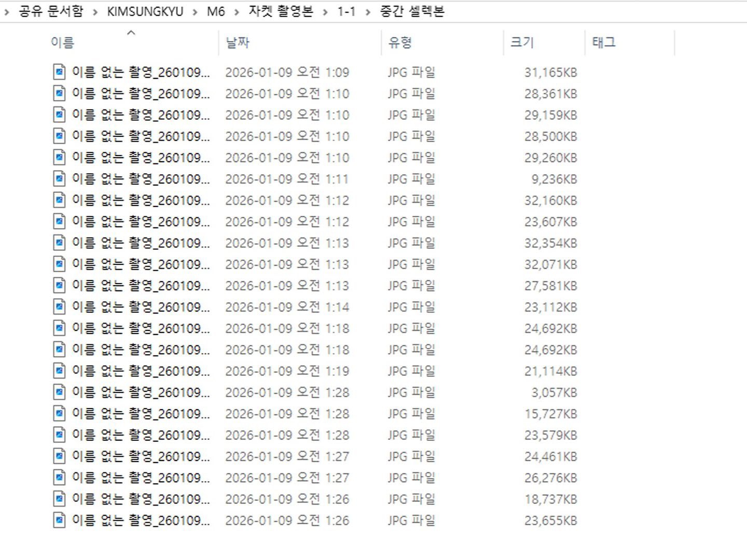Screen dimensions: 747x560
Task: Go to the KIMSUNGKYU folder in breadcrumb
Action: tap(145, 12)
